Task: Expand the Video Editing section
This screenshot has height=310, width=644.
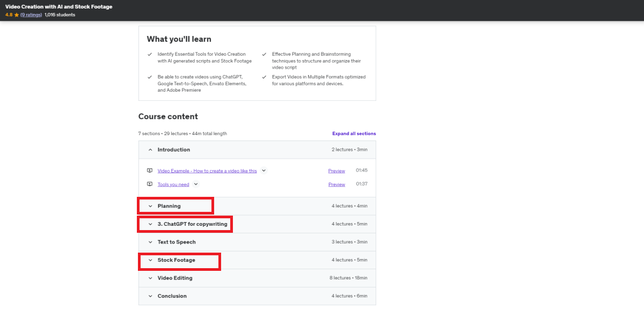Action: coord(257,278)
